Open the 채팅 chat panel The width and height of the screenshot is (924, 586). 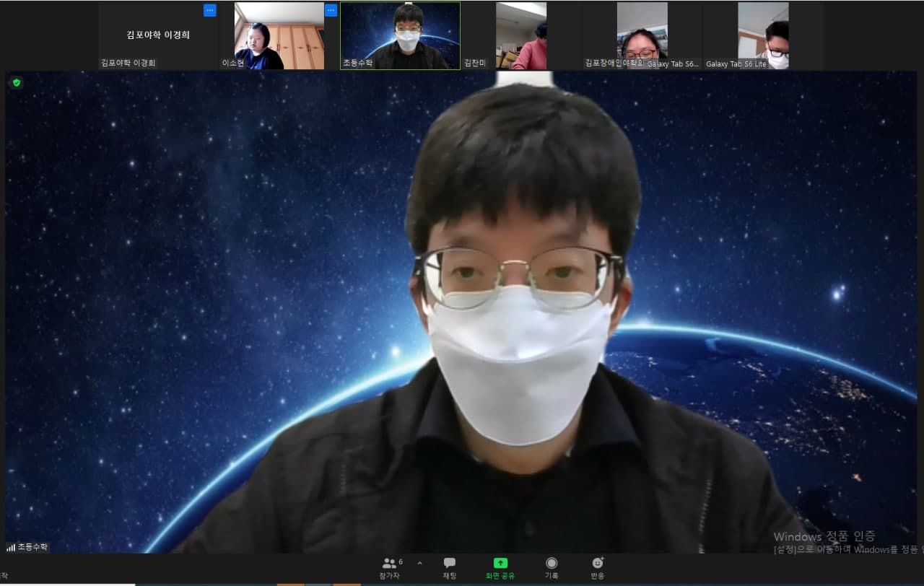tap(449, 568)
